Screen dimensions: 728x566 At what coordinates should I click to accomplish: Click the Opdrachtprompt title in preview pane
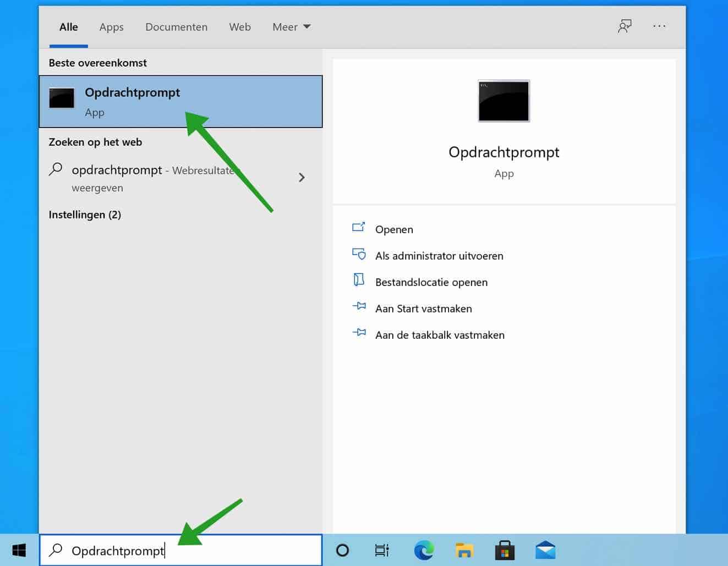coord(504,152)
